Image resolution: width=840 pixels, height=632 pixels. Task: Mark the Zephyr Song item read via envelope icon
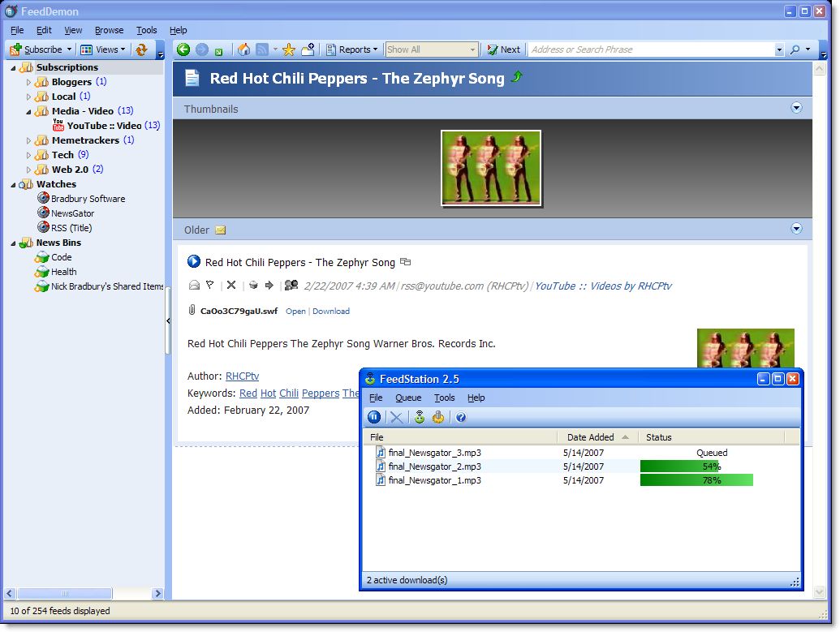[194, 286]
